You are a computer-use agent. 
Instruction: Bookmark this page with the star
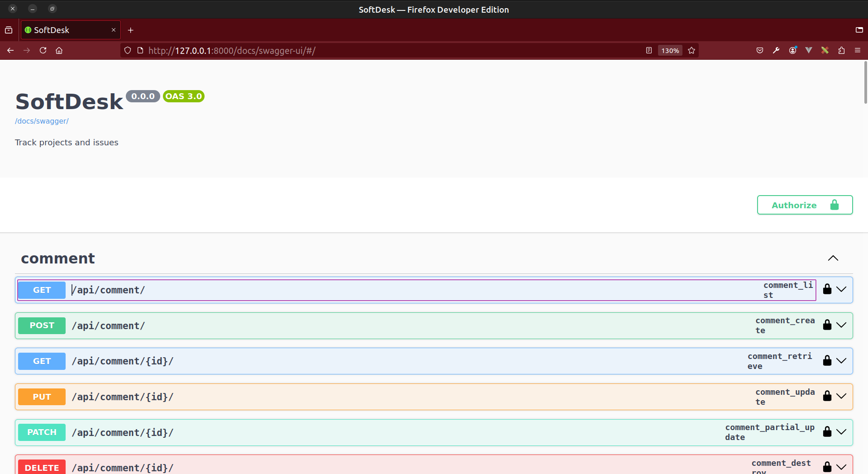point(692,50)
